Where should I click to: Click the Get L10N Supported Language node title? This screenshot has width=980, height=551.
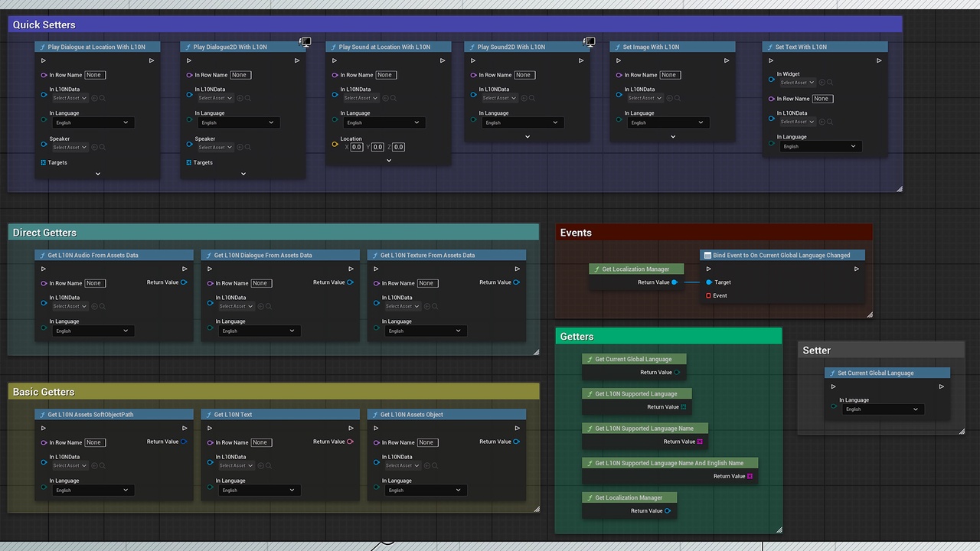[636, 394]
